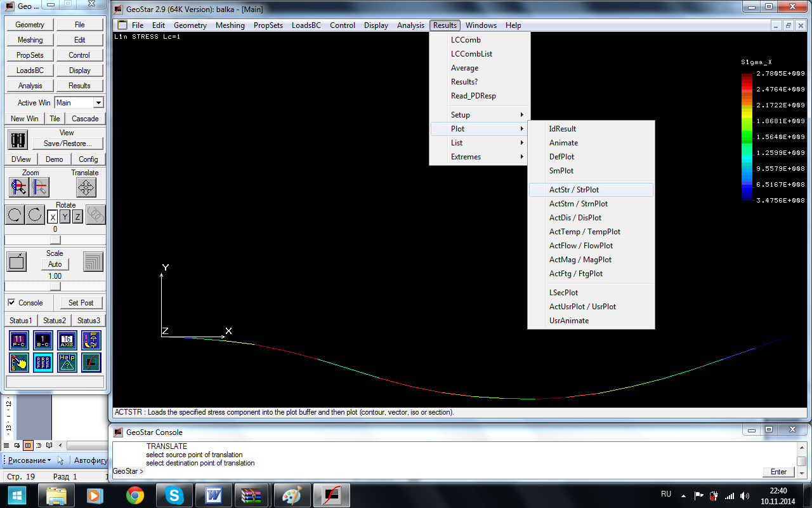812x508 pixels.
Task: Toggle the Y rotation axis
Action: (x=65, y=217)
